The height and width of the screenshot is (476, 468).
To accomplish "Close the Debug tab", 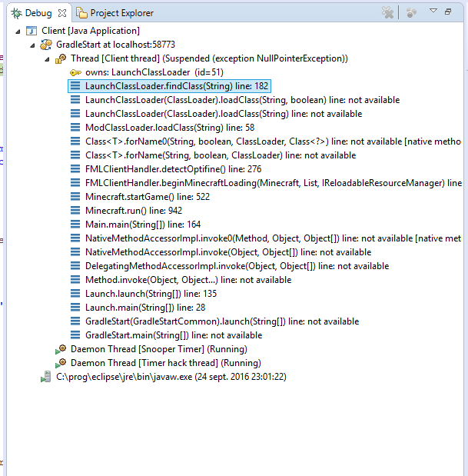I will tap(63, 13).
